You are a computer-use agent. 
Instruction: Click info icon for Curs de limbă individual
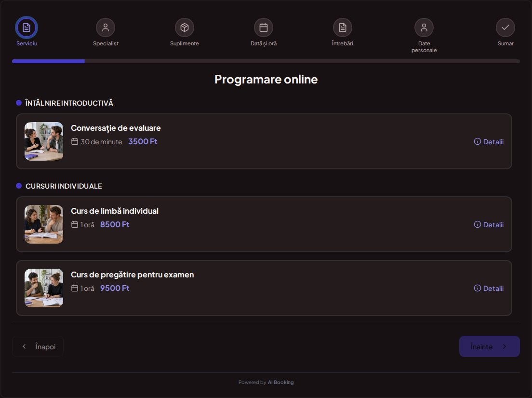click(478, 224)
